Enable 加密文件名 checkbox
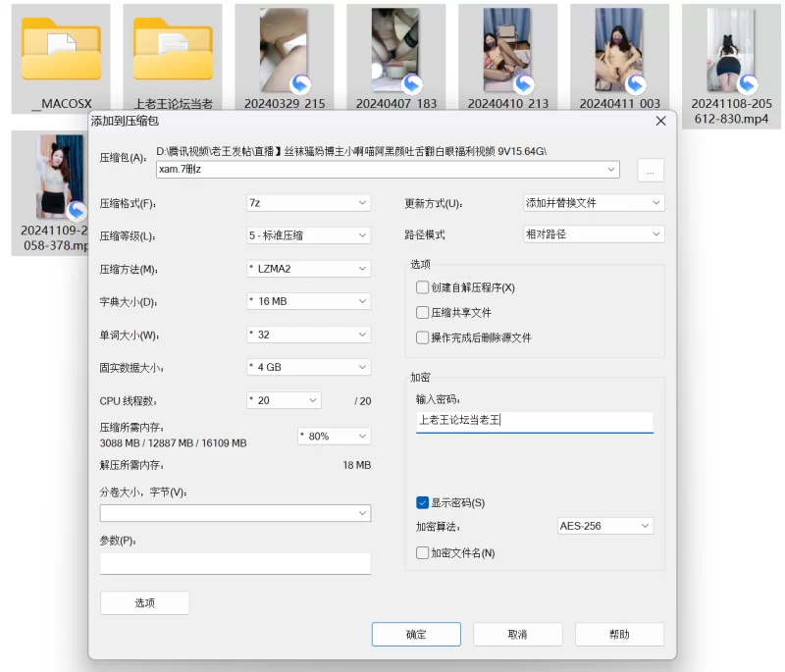The image size is (785, 672). (423, 552)
